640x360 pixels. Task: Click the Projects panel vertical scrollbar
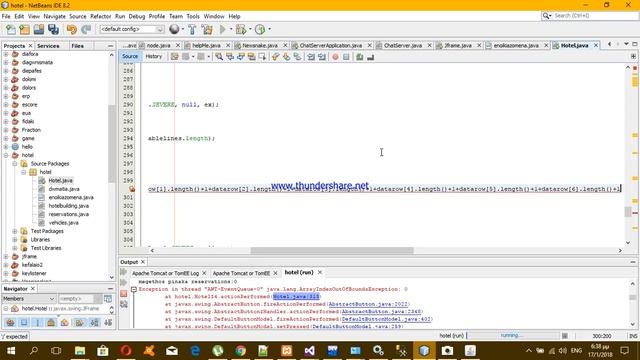(x=111, y=144)
